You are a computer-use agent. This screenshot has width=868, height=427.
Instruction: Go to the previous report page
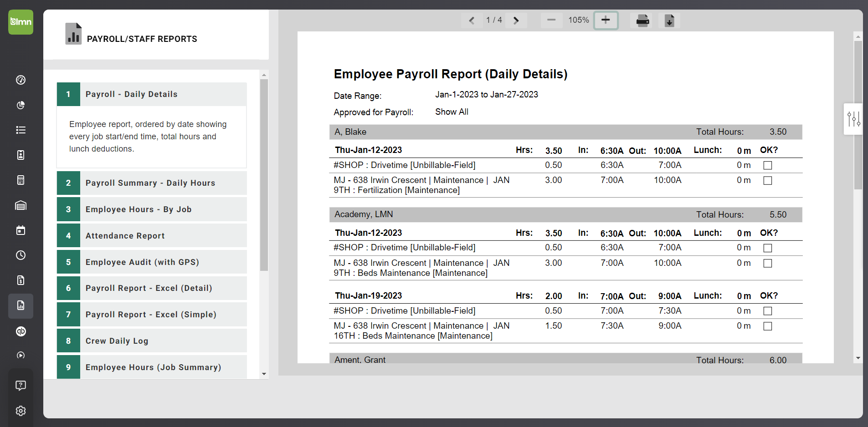(x=472, y=20)
